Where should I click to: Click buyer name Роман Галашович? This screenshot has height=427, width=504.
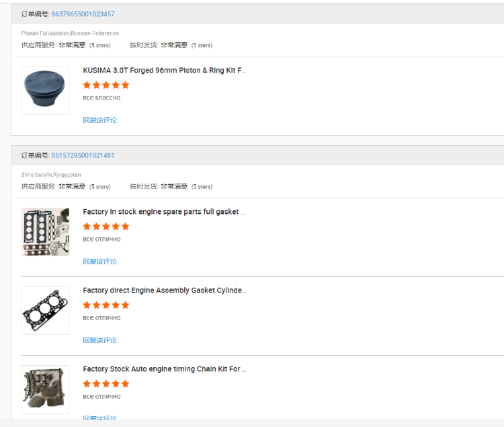45,34
